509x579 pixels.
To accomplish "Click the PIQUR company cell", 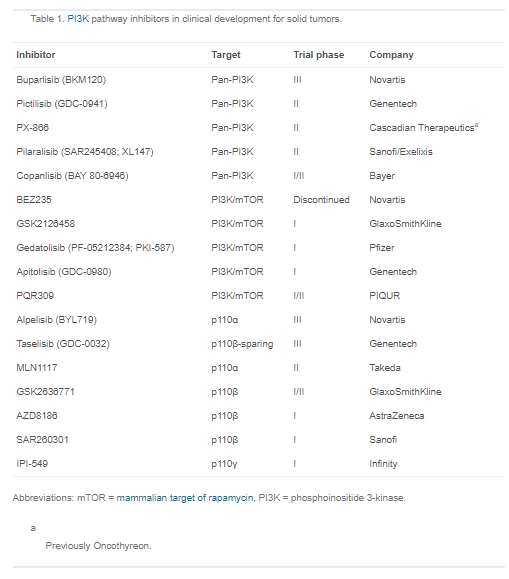I will tap(385, 296).
